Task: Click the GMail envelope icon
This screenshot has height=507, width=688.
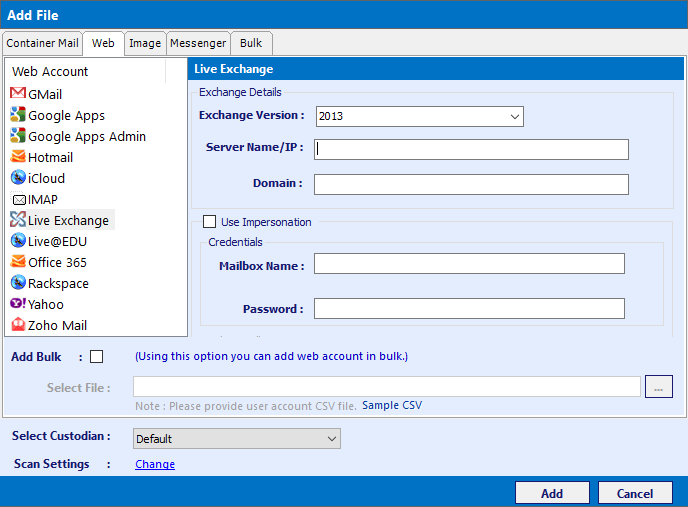Action: 18,93
